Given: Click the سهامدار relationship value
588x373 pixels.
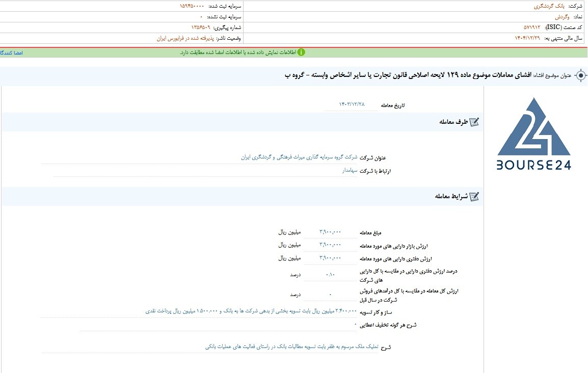Looking at the screenshot, I should 350,171.
